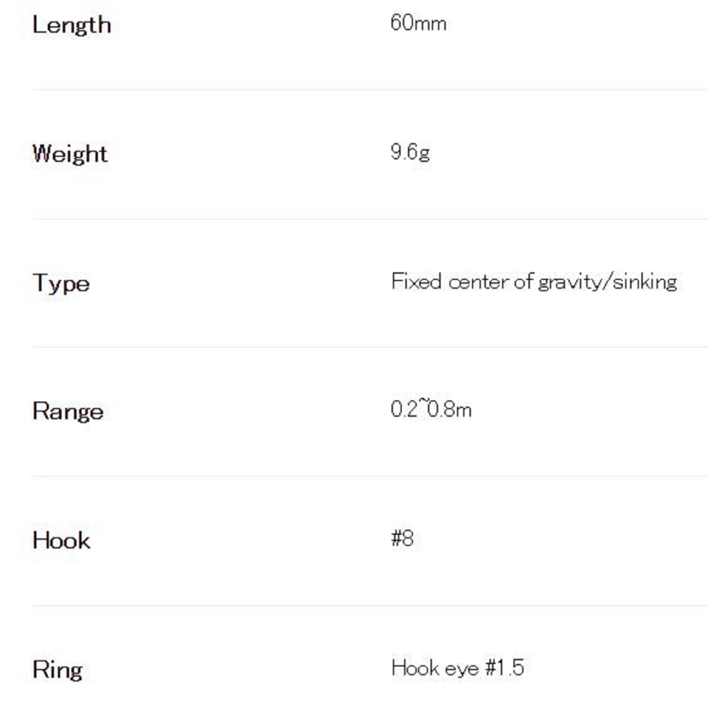The image size is (708, 728).
Task: Click the Ring row label
Action: 57,670
